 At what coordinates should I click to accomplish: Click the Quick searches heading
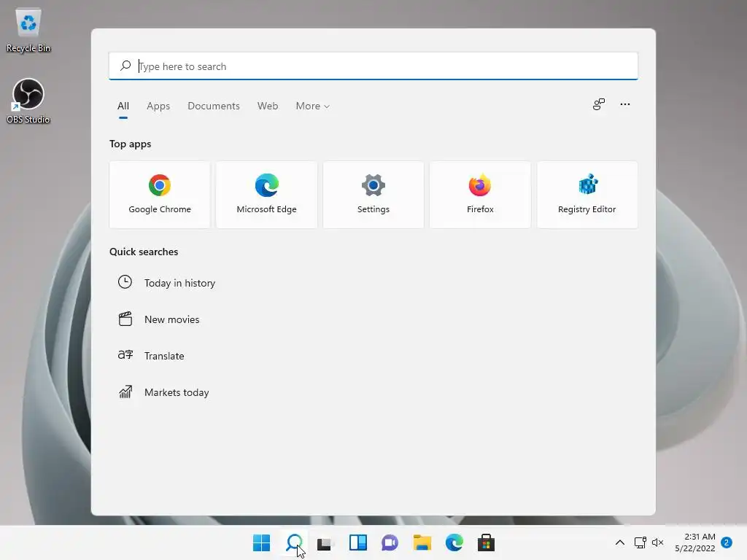coord(144,252)
